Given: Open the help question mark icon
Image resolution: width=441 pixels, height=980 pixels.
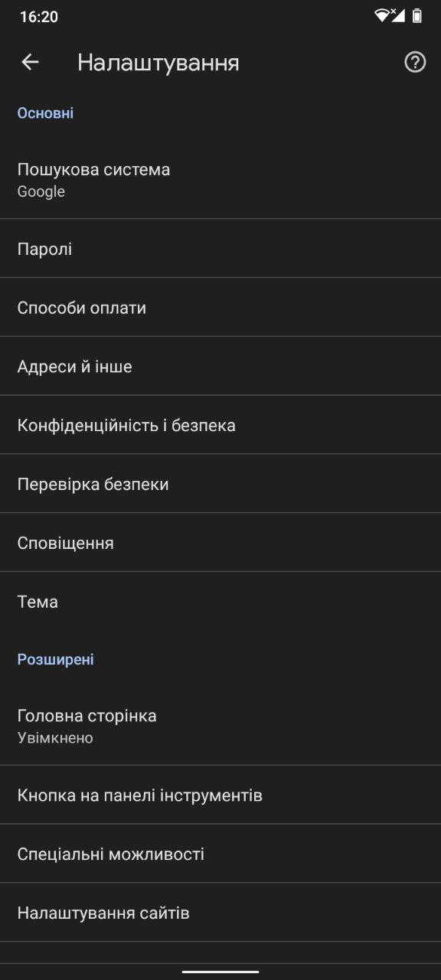Looking at the screenshot, I should [415, 62].
